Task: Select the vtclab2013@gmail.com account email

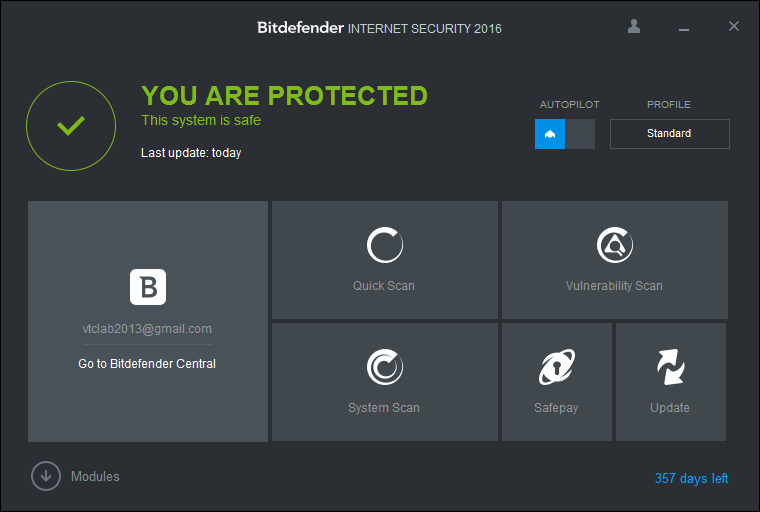Action: (x=147, y=329)
